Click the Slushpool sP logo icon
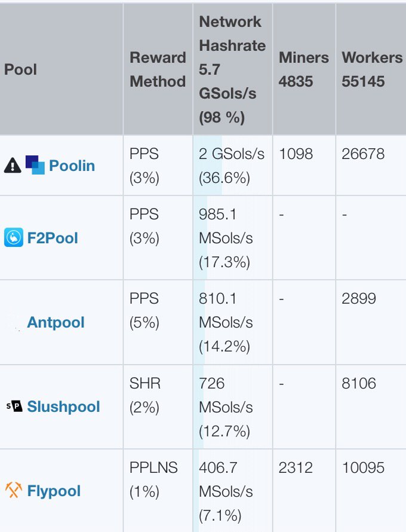 (x=14, y=407)
